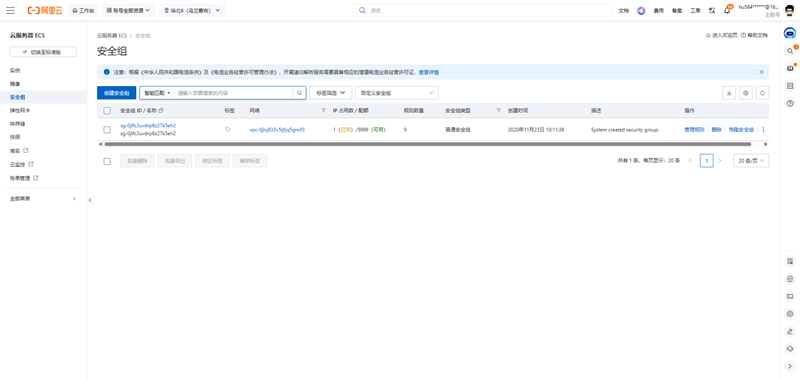Image resolution: width=800 pixels, height=379 pixels.
Task: Click 云服务器 ECS breadcrumb link
Action: [x=112, y=36]
